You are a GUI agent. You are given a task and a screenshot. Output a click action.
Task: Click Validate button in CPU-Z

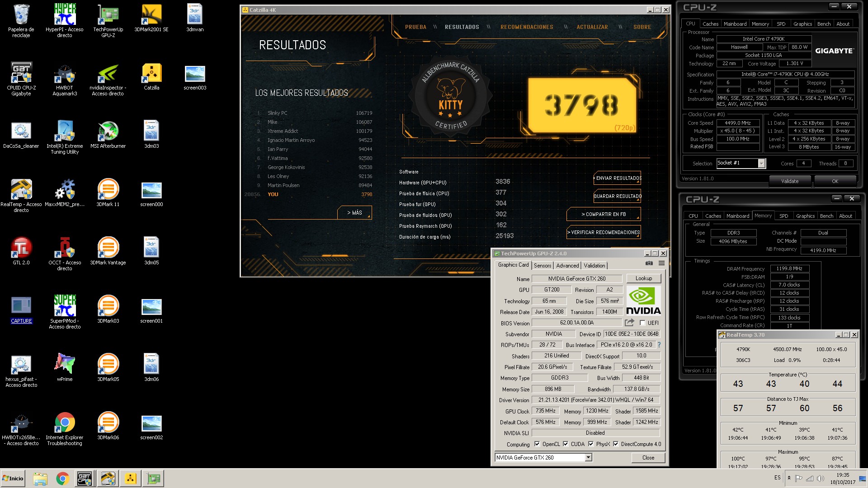790,181
